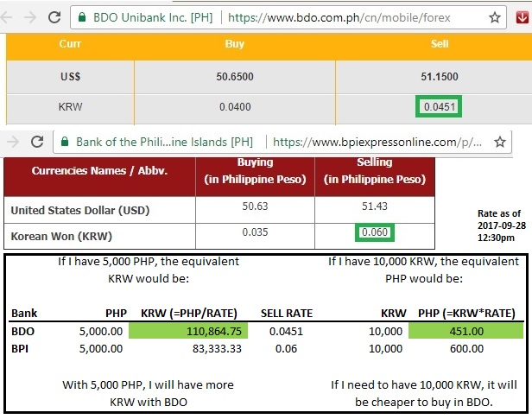Click 'cheaper to buy in BDO' note
The image size is (532, 419).
pyautogui.click(x=424, y=394)
